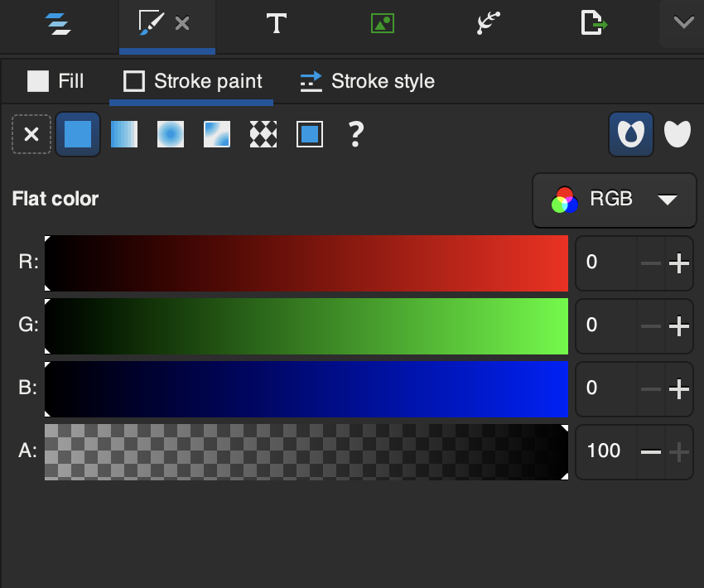Screen dimensions: 704x588
Task: Increase the R value with plus button
Action: click(679, 263)
